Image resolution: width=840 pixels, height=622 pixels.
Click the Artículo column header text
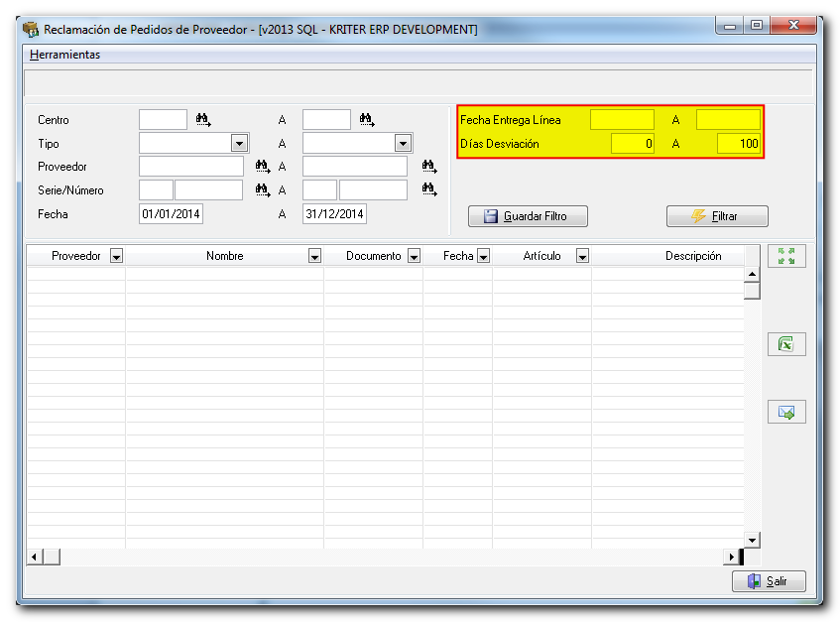(541, 256)
